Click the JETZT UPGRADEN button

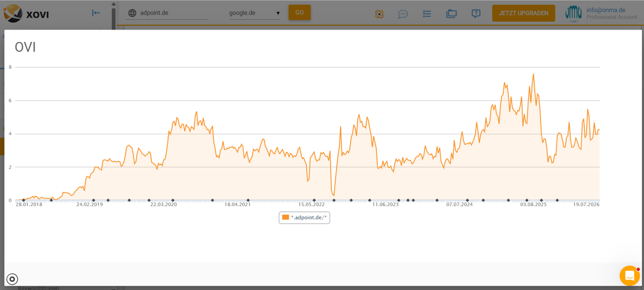click(x=523, y=13)
